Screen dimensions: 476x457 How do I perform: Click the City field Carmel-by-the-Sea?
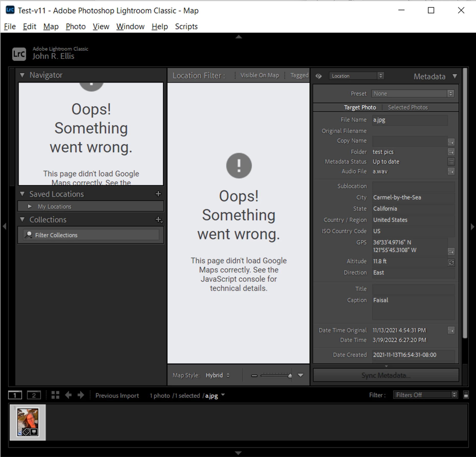413,198
